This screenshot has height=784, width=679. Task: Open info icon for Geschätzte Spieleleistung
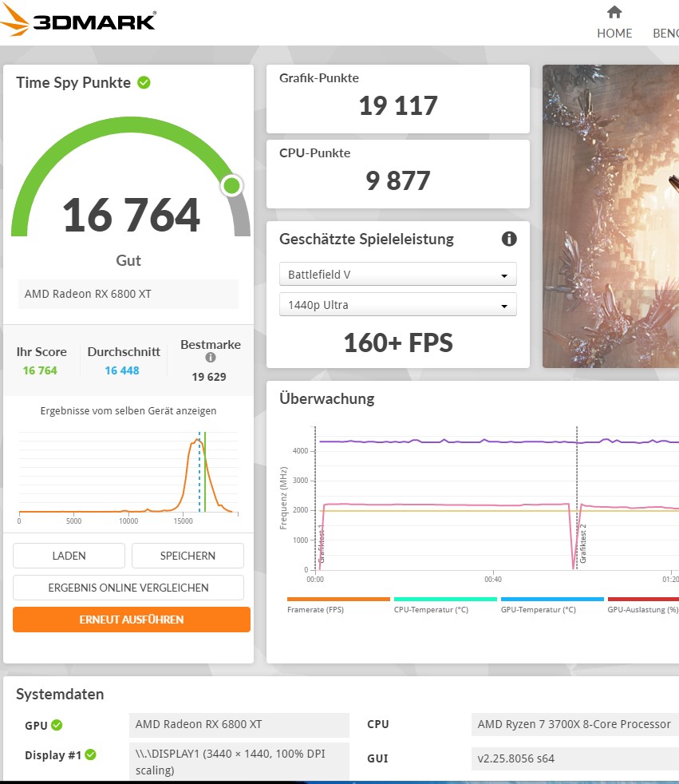(x=508, y=239)
